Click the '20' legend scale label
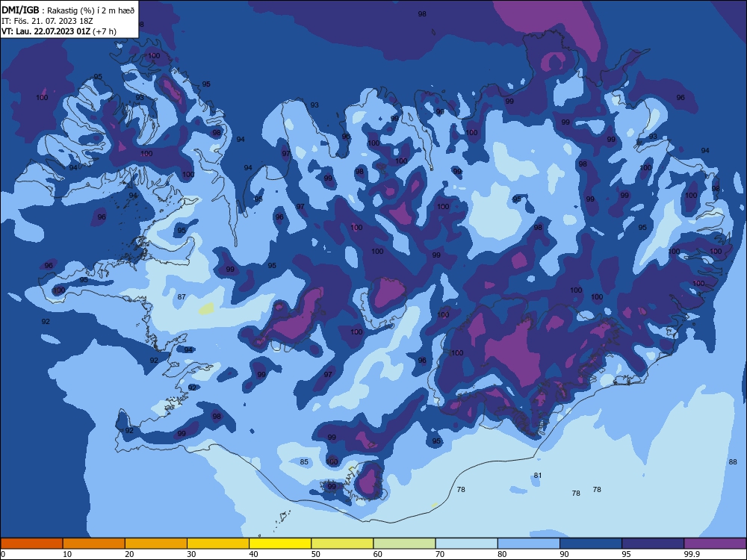The image size is (747, 560). click(x=129, y=554)
